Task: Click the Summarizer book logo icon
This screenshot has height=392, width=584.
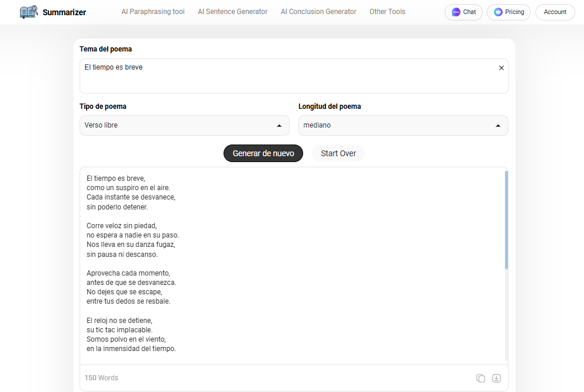Action: pos(29,12)
